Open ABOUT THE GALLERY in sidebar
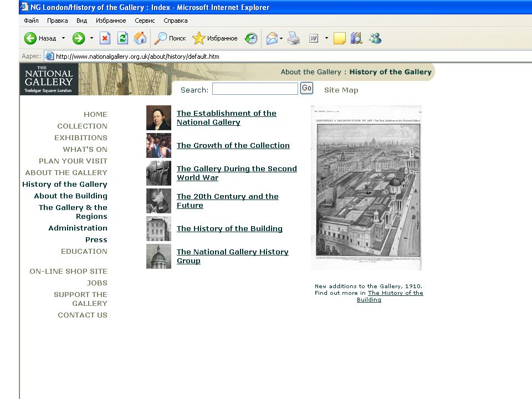The width and height of the screenshot is (532, 399). click(66, 172)
